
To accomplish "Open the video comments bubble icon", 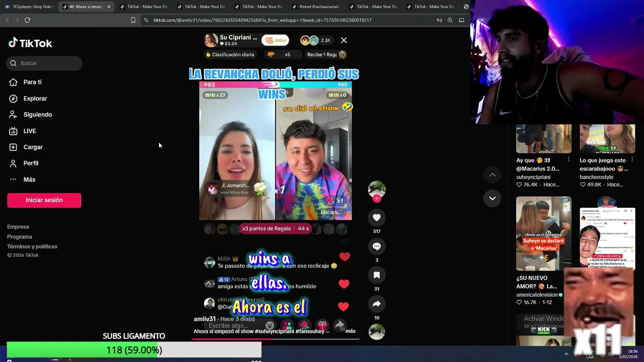I will click(x=376, y=246).
